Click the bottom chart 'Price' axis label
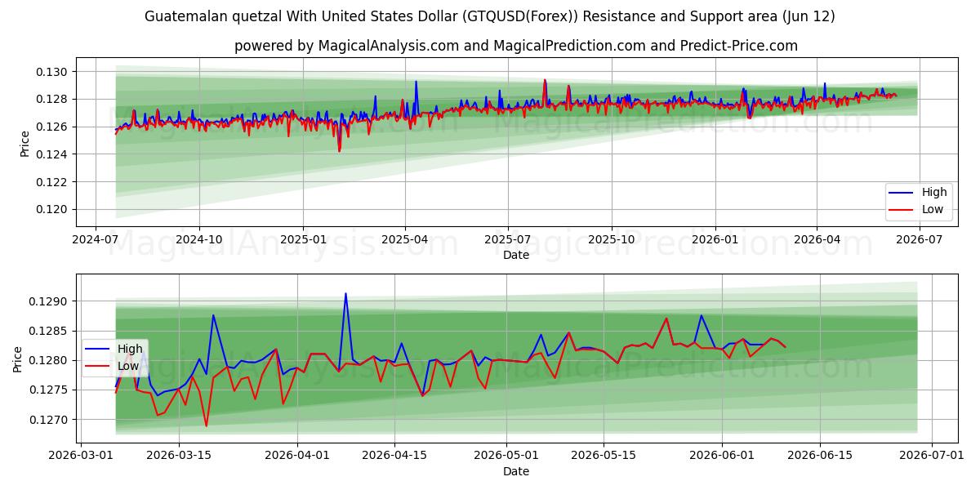980x490 pixels. point(18,359)
